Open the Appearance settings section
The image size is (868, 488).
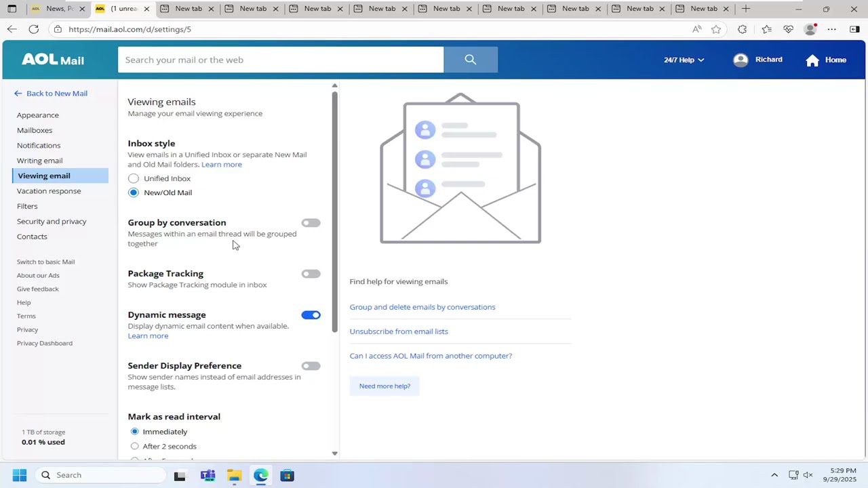tap(38, 115)
